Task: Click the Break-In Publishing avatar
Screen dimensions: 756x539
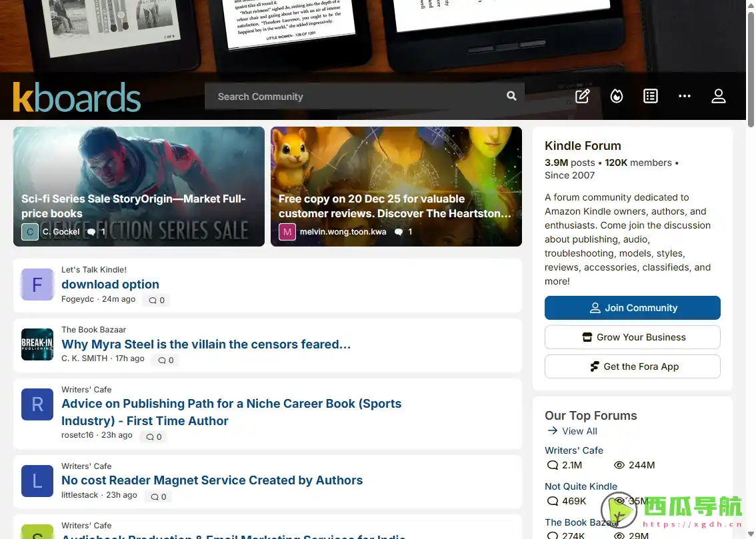Action: click(x=37, y=344)
